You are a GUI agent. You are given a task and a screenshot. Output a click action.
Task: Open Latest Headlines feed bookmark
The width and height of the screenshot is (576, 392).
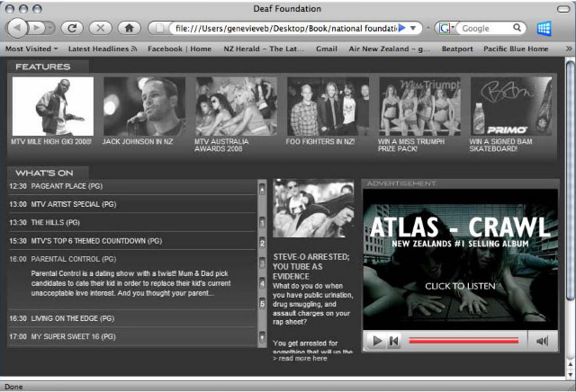(103, 49)
